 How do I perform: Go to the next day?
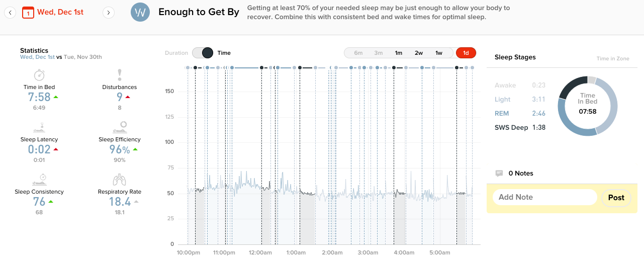pos(108,13)
